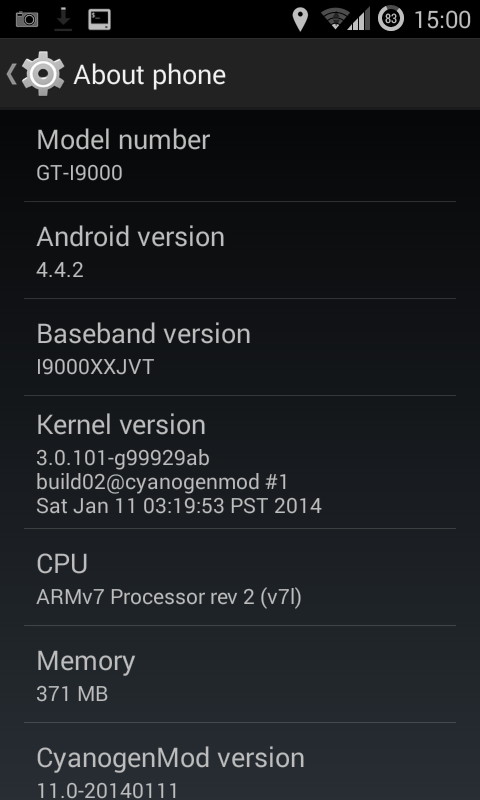480x800 pixels.
Task: Tap the back chevron beside gear
Action: [x=11, y=74]
